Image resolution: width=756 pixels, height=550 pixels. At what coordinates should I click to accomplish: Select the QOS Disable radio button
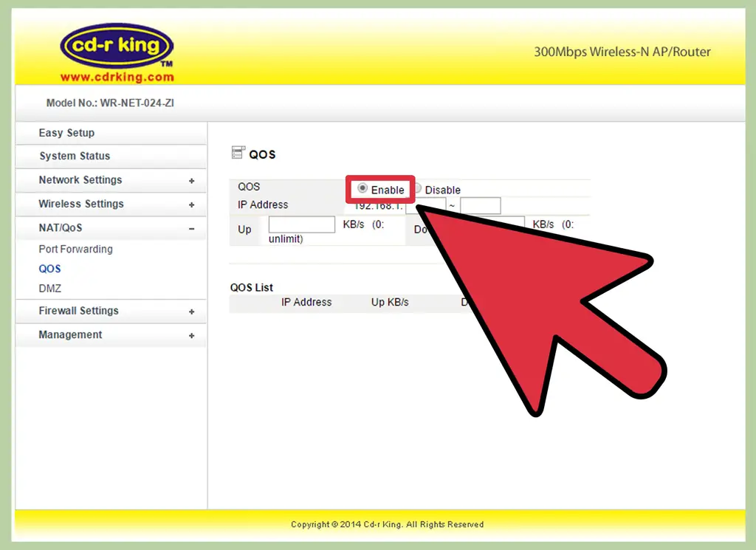tap(418, 189)
